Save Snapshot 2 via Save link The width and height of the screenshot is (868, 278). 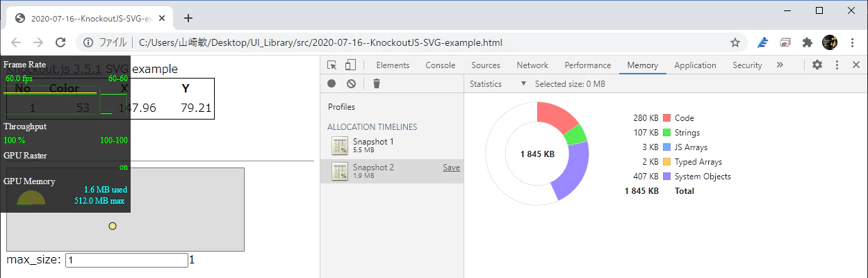tap(451, 167)
